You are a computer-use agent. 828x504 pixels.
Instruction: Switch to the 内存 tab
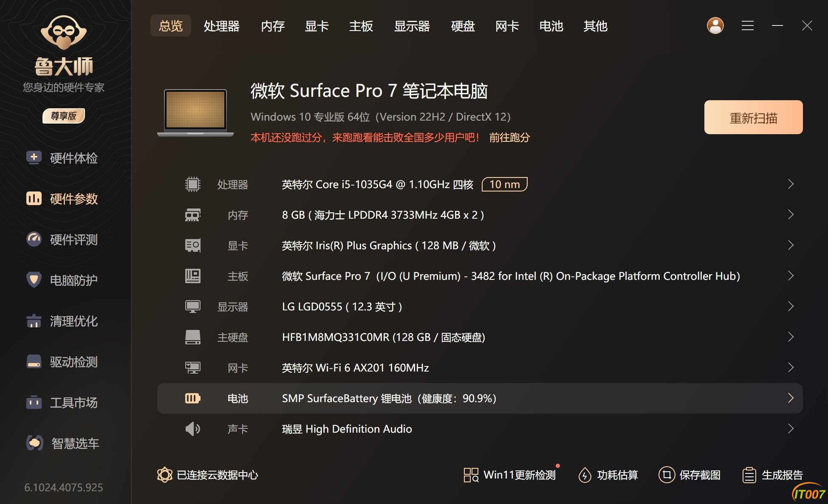tap(273, 26)
